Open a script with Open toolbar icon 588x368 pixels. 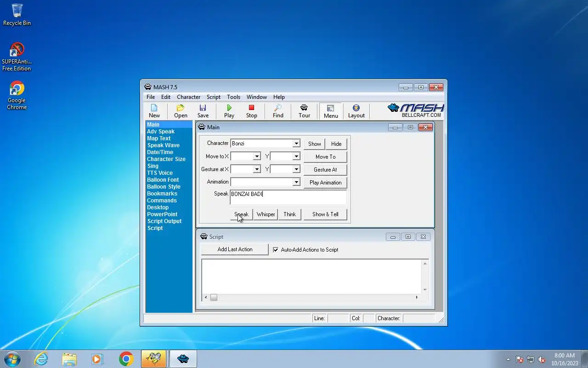click(x=181, y=111)
